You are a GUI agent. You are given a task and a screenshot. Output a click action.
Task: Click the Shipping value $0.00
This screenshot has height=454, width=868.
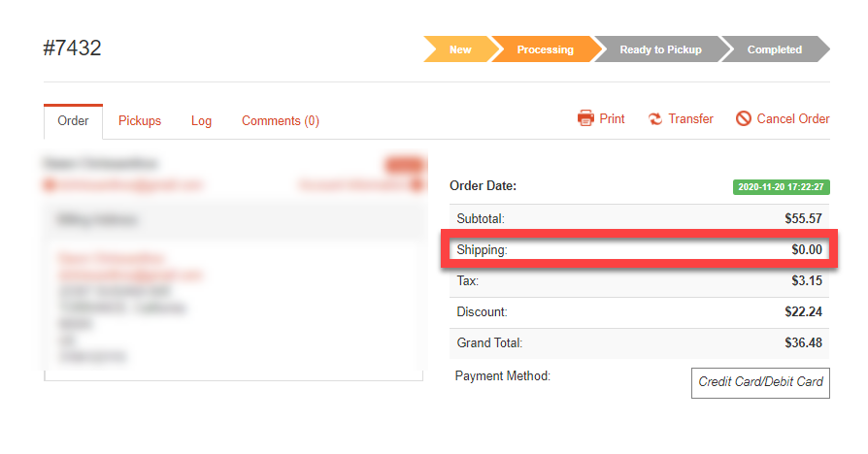pos(807,250)
